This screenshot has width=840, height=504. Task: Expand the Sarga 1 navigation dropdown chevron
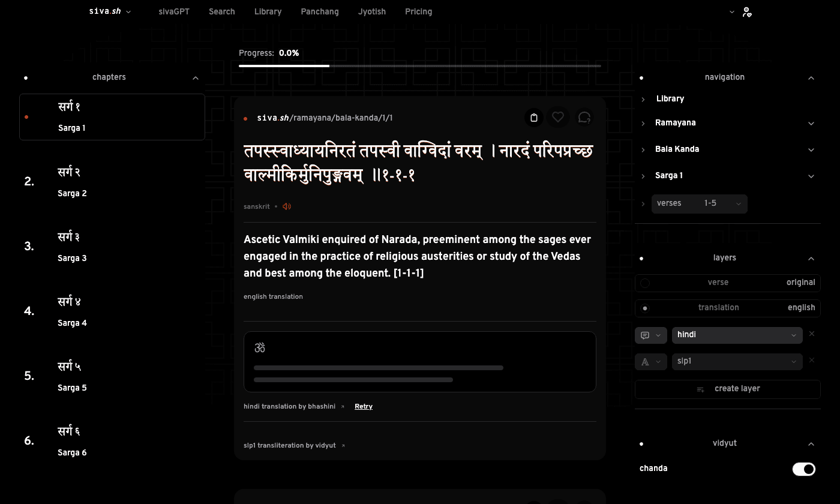point(811,176)
